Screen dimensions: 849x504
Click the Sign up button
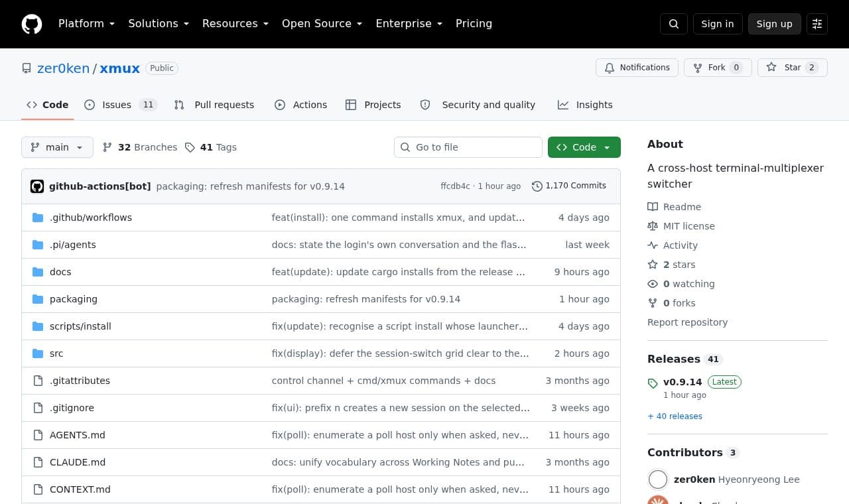(x=775, y=24)
